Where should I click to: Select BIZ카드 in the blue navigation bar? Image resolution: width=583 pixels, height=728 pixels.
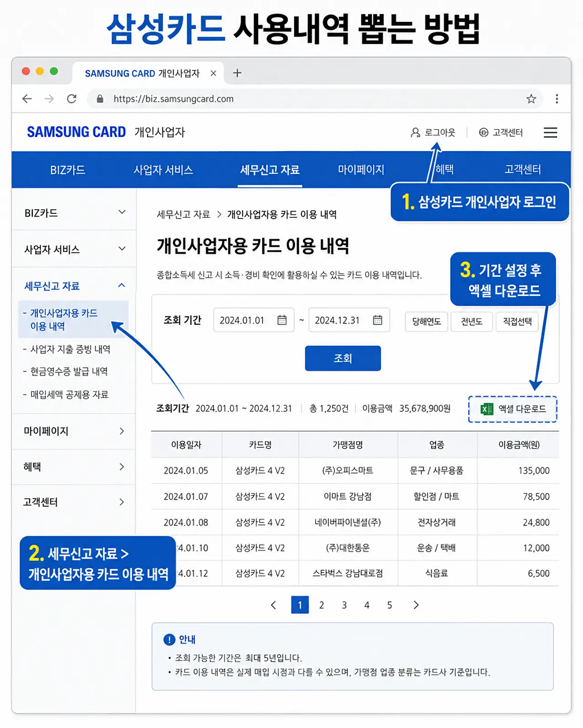(x=67, y=170)
